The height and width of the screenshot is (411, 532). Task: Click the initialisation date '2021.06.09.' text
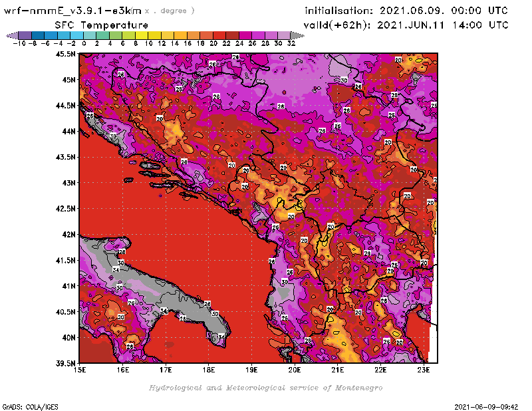(x=412, y=11)
